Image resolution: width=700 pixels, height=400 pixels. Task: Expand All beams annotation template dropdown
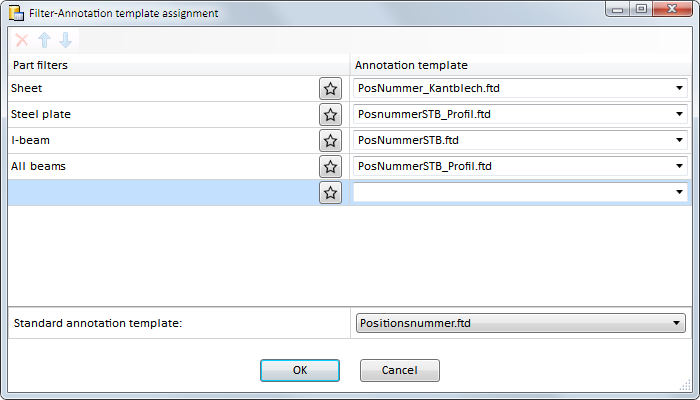520,166
